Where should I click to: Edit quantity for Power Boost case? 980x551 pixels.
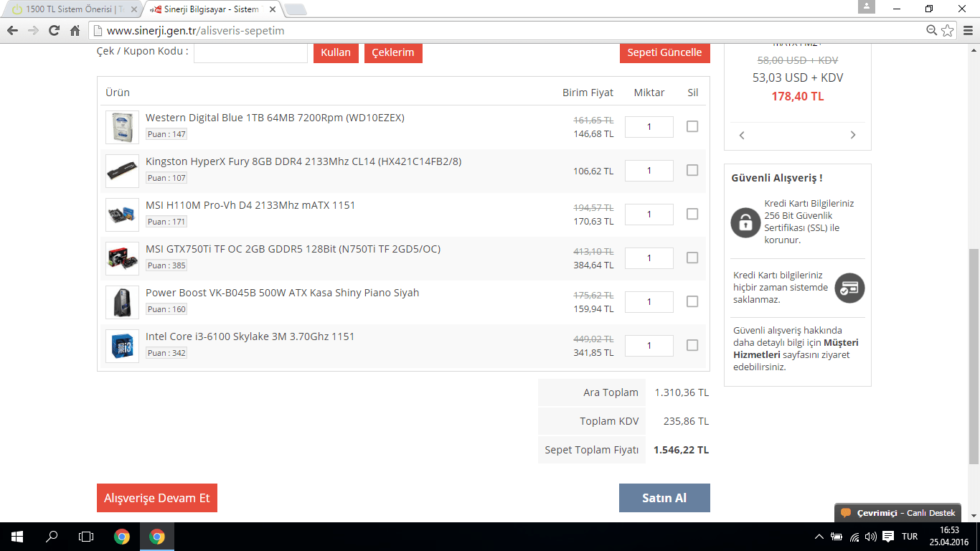pos(649,302)
